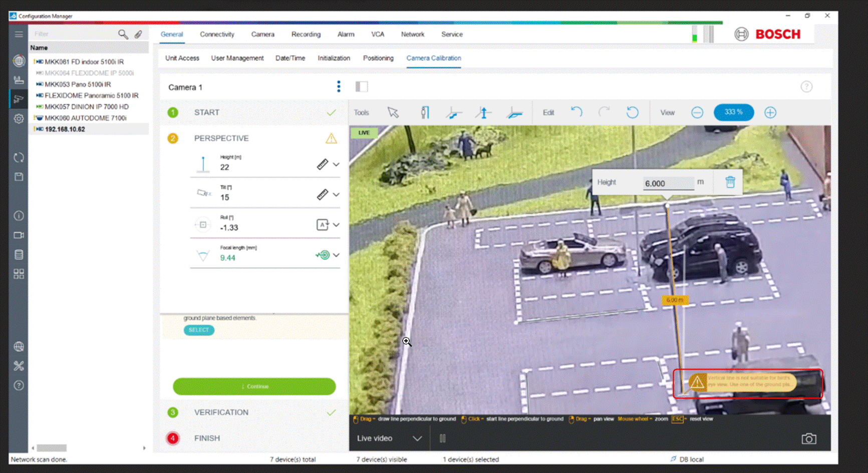Image resolution: width=868 pixels, height=473 pixels.
Task: Take a snapshot with camera icon
Action: click(808, 439)
